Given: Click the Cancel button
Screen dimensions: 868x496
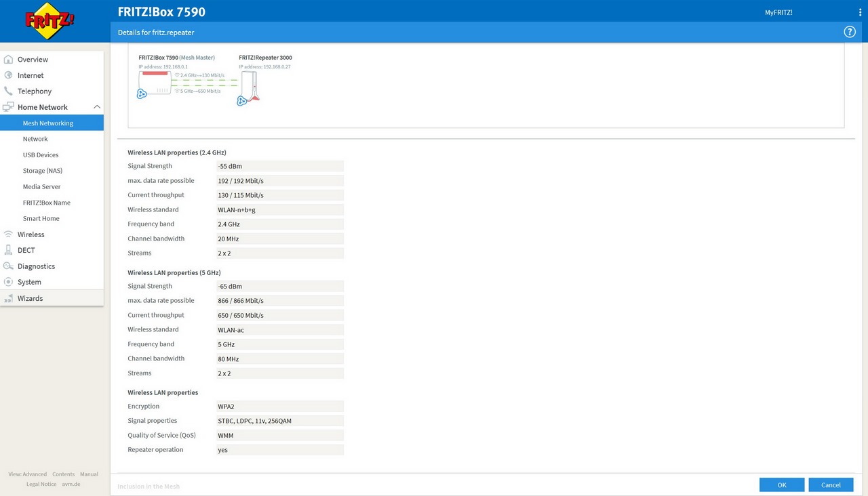Looking at the screenshot, I should pos(831,484).
